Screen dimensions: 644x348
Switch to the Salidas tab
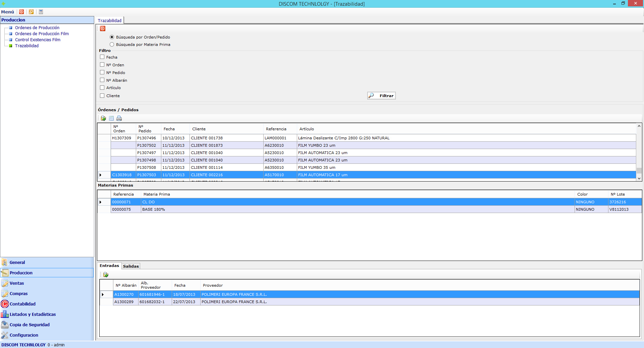pyautogui.click(x=131, y=266)
